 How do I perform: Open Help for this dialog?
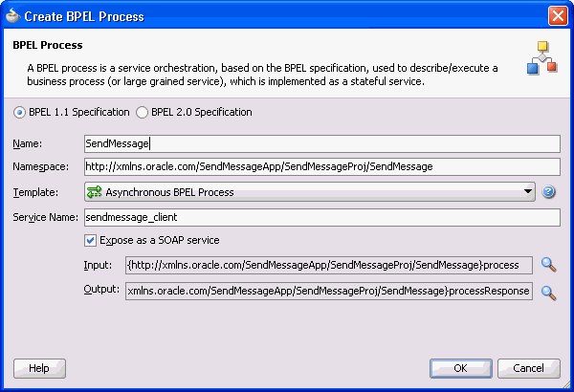39,368
